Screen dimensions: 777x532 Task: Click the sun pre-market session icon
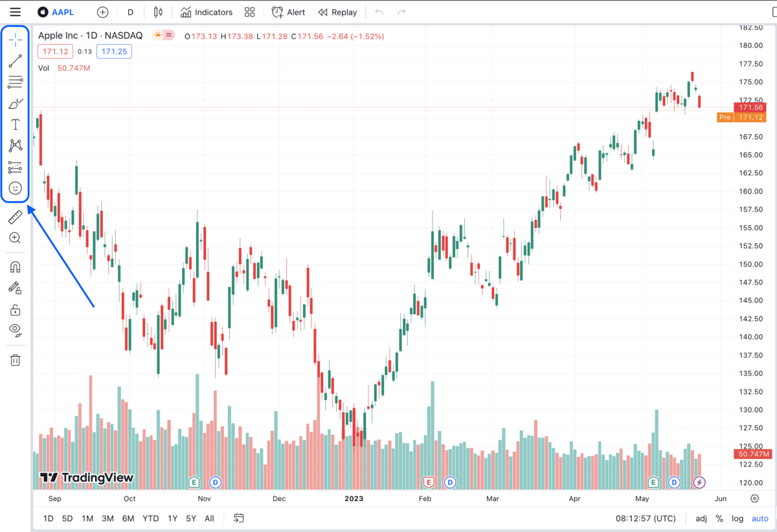[157, 35]
